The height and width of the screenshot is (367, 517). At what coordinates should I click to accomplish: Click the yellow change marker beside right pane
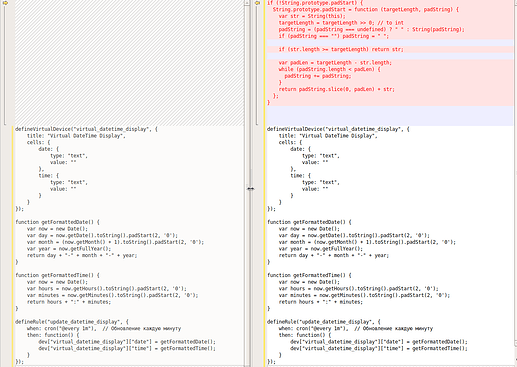tap(257, 3)
